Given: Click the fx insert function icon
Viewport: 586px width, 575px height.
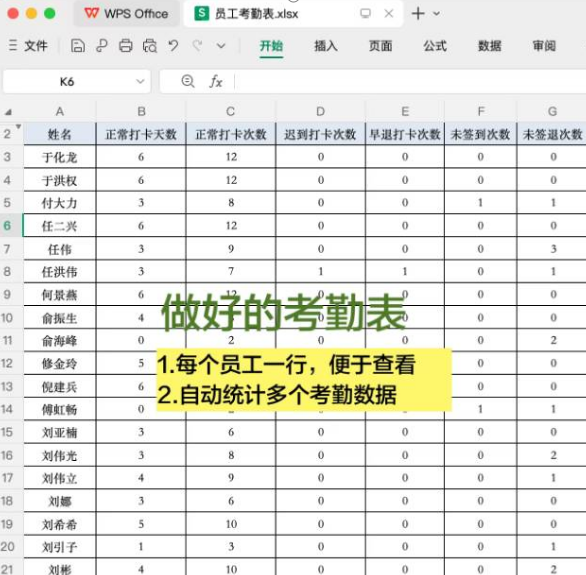Looking at the screenshot, I should pyautogui.click(x=216, y=81).
